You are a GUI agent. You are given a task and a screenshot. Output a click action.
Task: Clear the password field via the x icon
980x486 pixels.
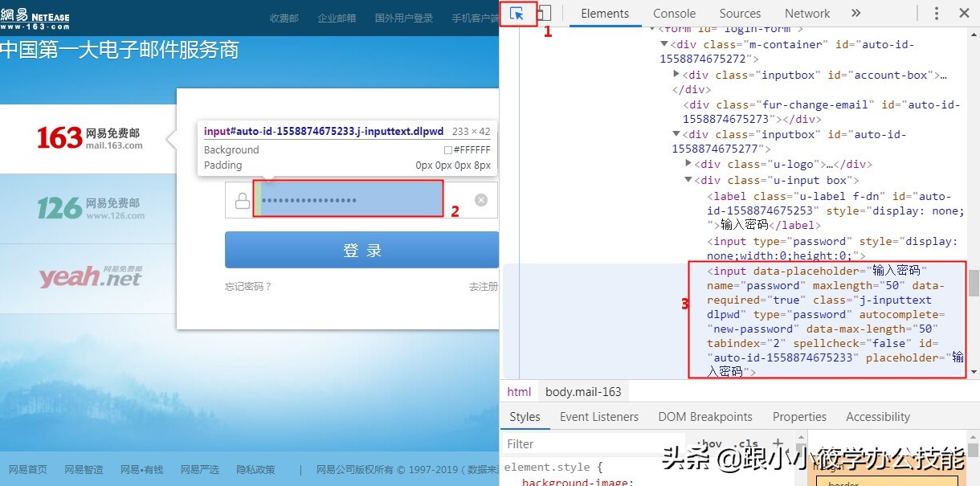coord(481,200)
